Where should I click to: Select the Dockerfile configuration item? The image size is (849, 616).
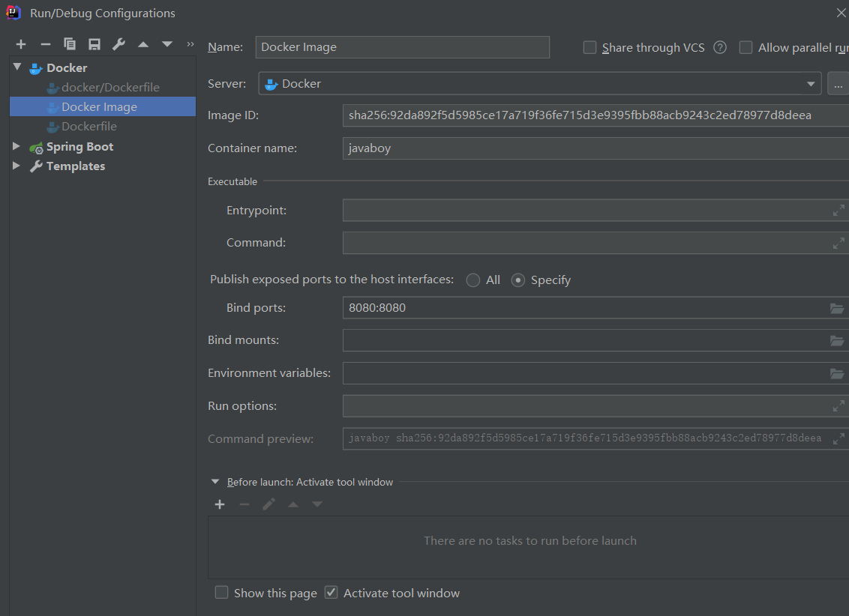pos(89,127)
